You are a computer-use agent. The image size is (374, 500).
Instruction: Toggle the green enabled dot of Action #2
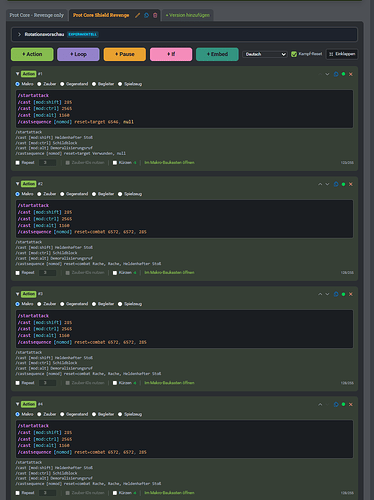pyautogui.click(x=343, y=184)
